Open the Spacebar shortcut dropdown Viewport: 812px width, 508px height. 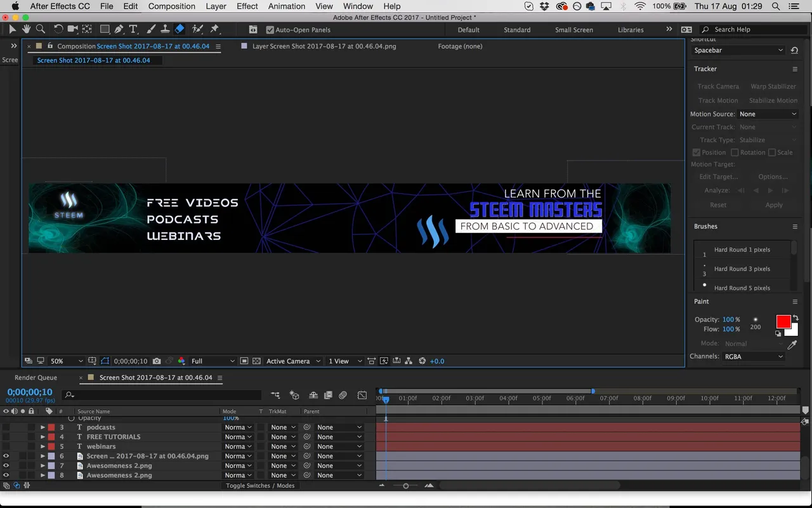(738, 50)
